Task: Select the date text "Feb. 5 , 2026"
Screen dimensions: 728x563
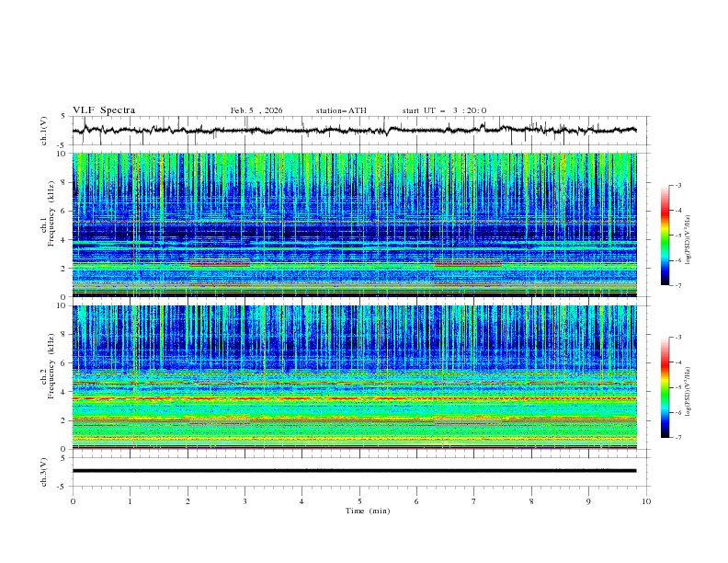Action: pos(256,110)
